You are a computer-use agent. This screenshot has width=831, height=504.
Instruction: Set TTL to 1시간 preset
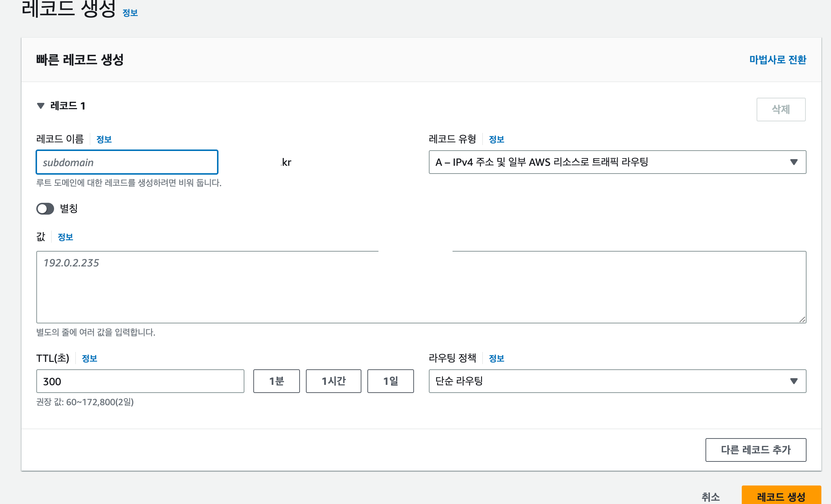pyautogui.click(x=333, y=381)
